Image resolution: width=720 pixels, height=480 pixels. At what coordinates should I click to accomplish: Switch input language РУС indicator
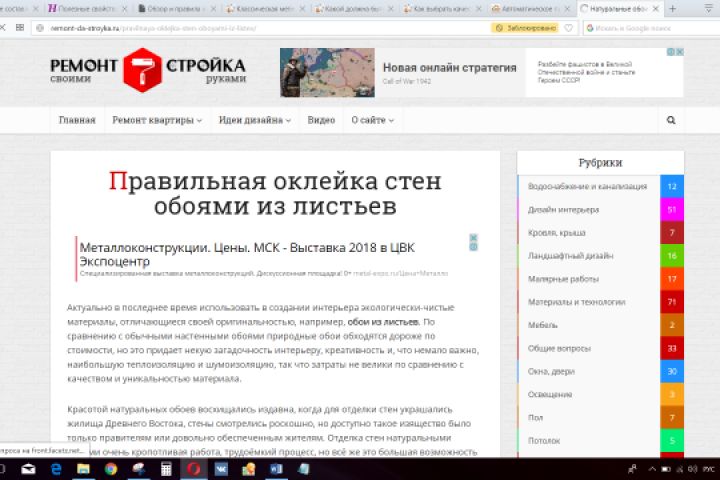tap(709, 469)
